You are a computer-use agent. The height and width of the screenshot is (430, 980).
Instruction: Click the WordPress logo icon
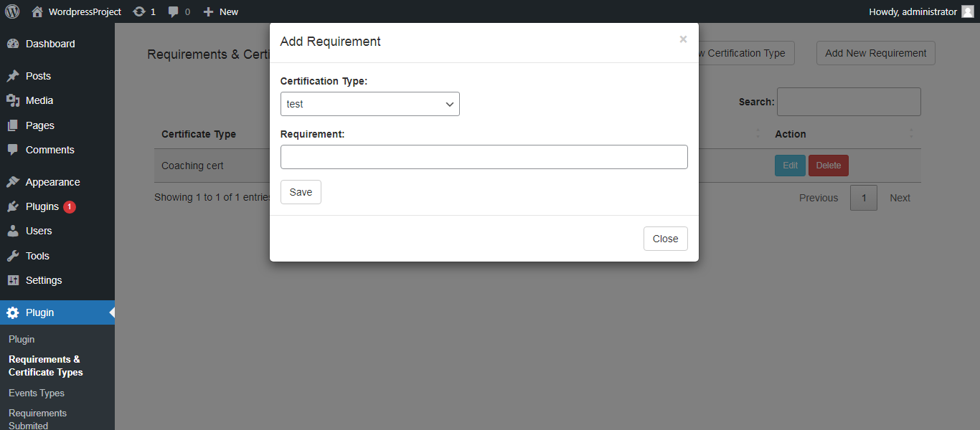(11, 11)
